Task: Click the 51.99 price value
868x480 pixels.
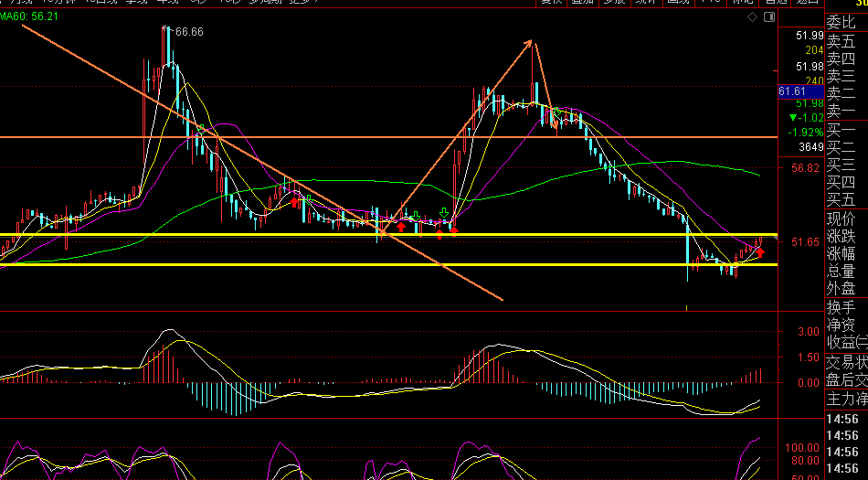Action: point(810,36)
